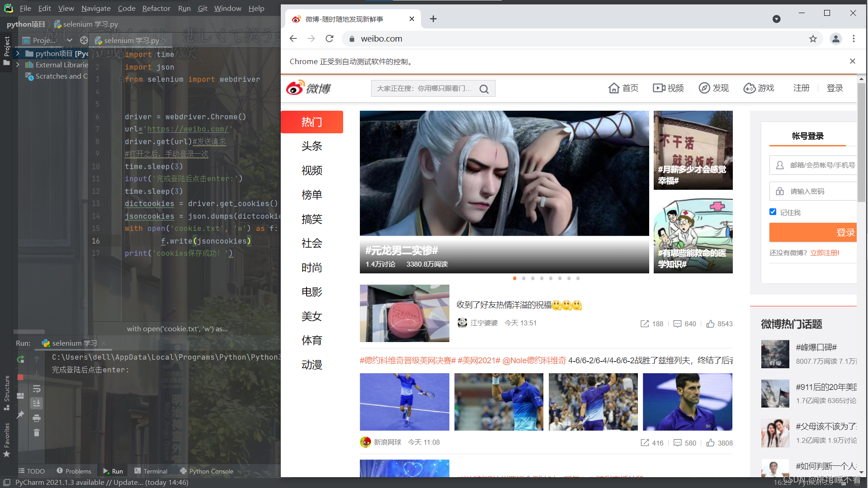Click the 立即注册 link
Screen dimensions: 868x488
(824, 253)
